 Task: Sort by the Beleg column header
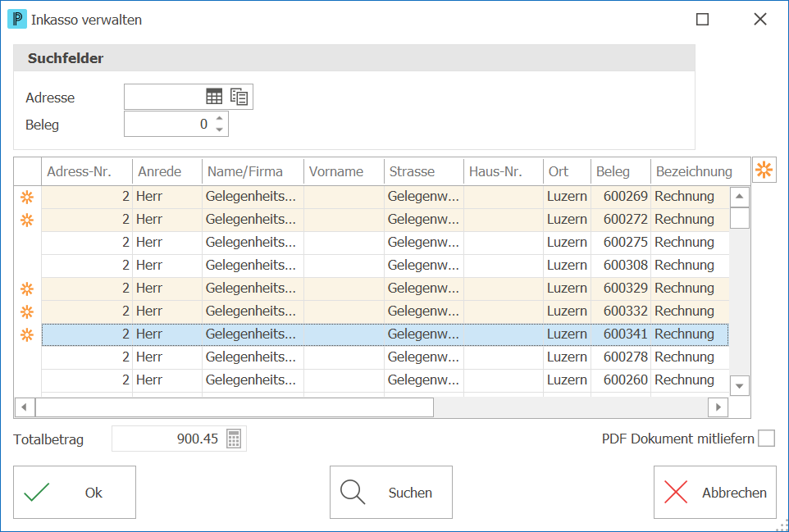point(621,171)
